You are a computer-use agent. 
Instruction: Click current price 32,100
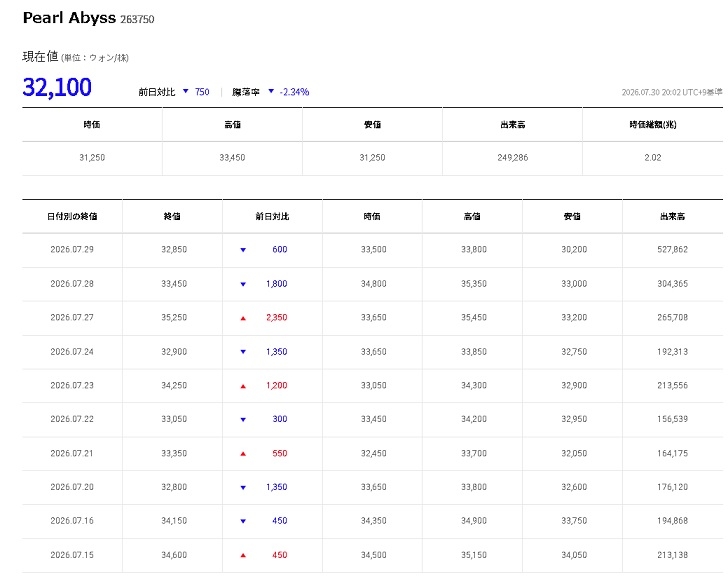(x=57, y=87)
